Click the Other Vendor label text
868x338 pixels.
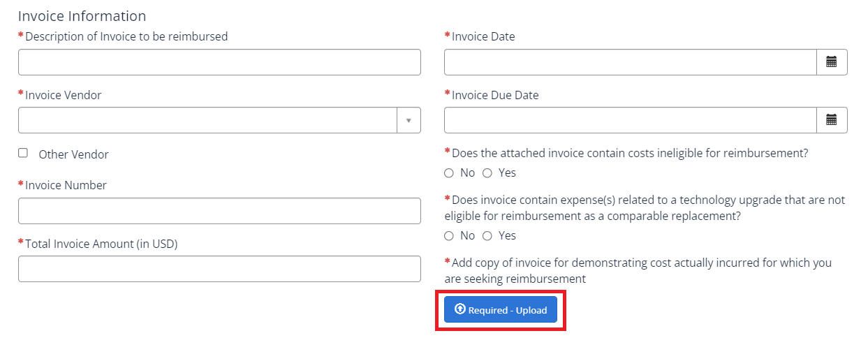pyautogui.click(x=73, y=154)
